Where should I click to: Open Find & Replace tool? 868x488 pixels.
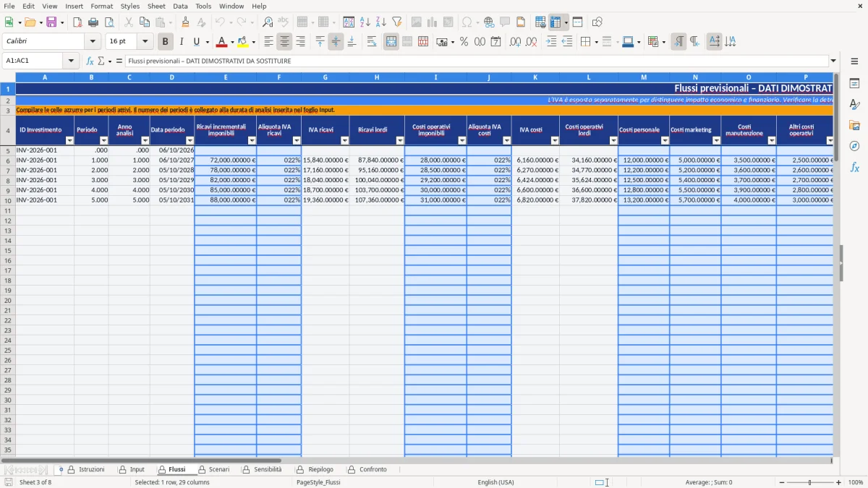point(268,22)
